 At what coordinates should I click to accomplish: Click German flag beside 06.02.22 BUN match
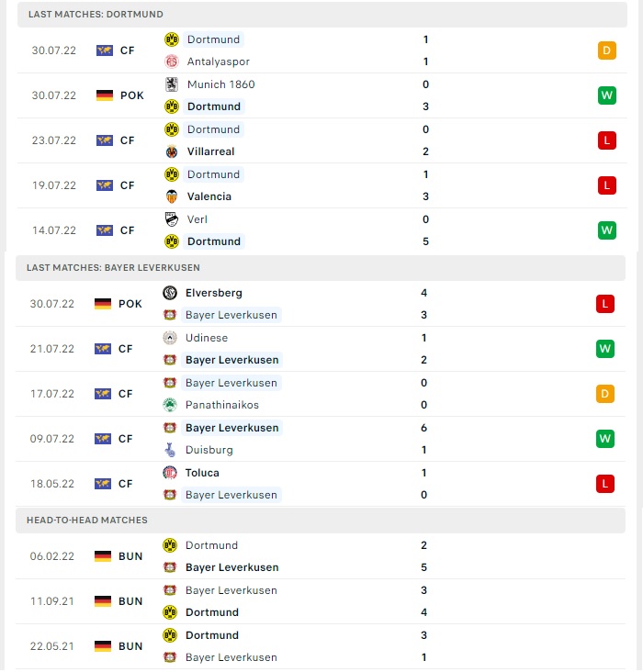point(103,556)
